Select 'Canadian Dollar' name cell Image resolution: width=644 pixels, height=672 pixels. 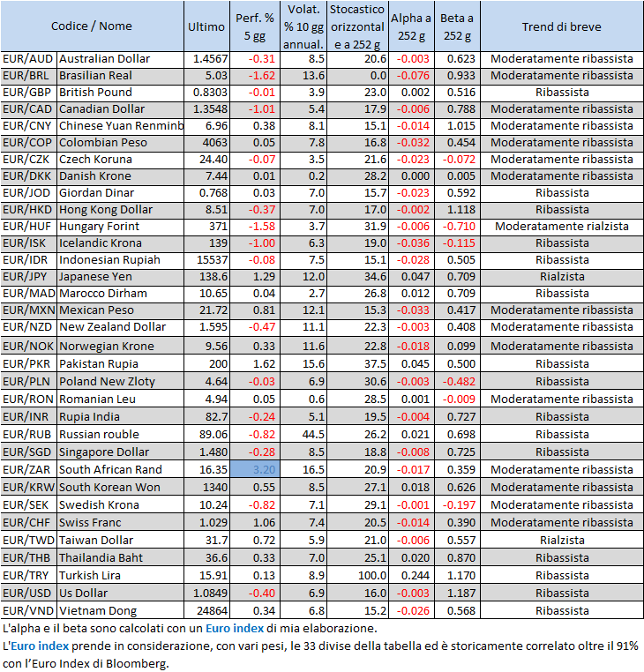pyautogui.click(x=121, y=109)
